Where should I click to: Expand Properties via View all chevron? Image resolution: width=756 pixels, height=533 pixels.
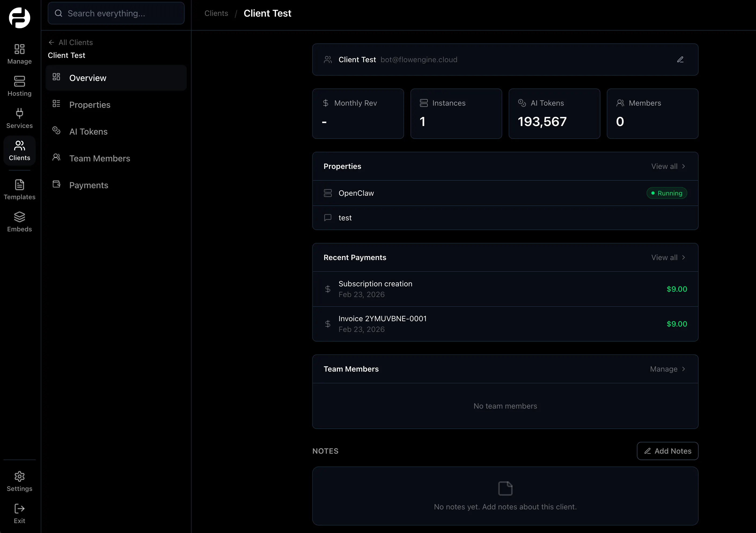click(x=684, y=166)
